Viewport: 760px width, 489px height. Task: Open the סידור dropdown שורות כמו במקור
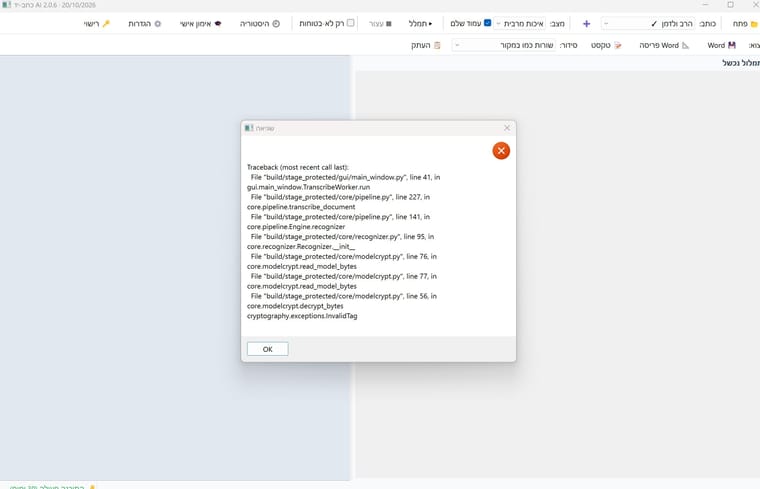pyautogui.click(x=504, y=45)
